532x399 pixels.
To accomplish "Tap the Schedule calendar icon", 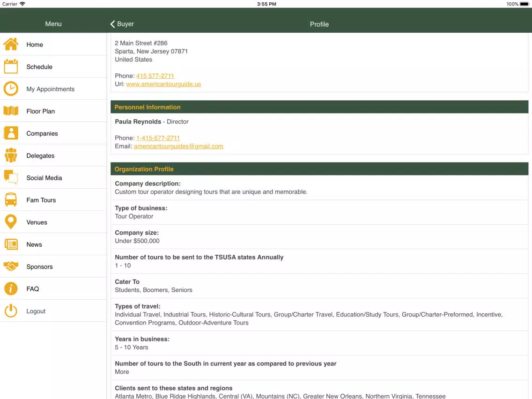I will (11, 66).
